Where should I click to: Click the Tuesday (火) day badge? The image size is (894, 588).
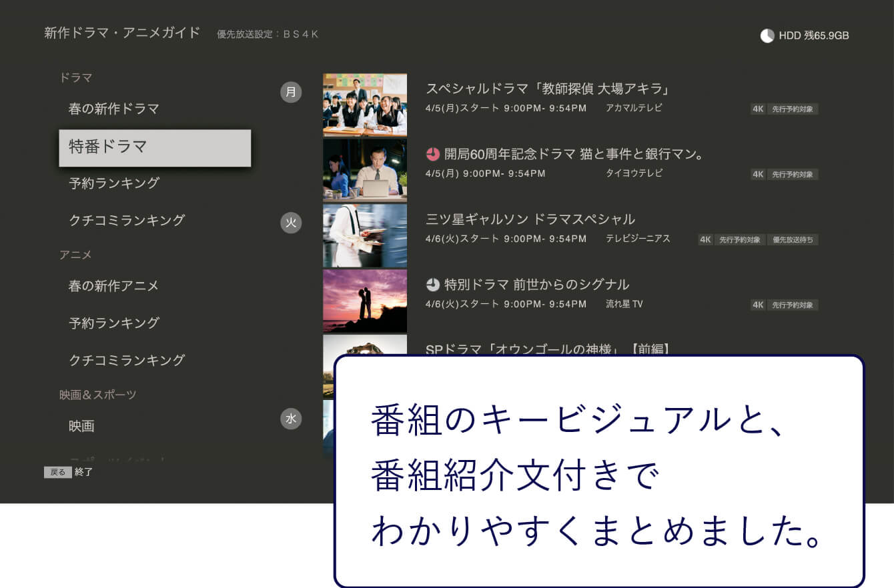(291, 223)
